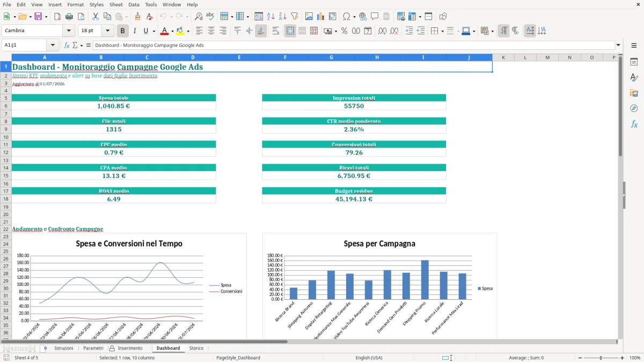This screenshot has height=362, width=644.
Task: Toggle Italic formatting
Action: (x=135, y=31)
